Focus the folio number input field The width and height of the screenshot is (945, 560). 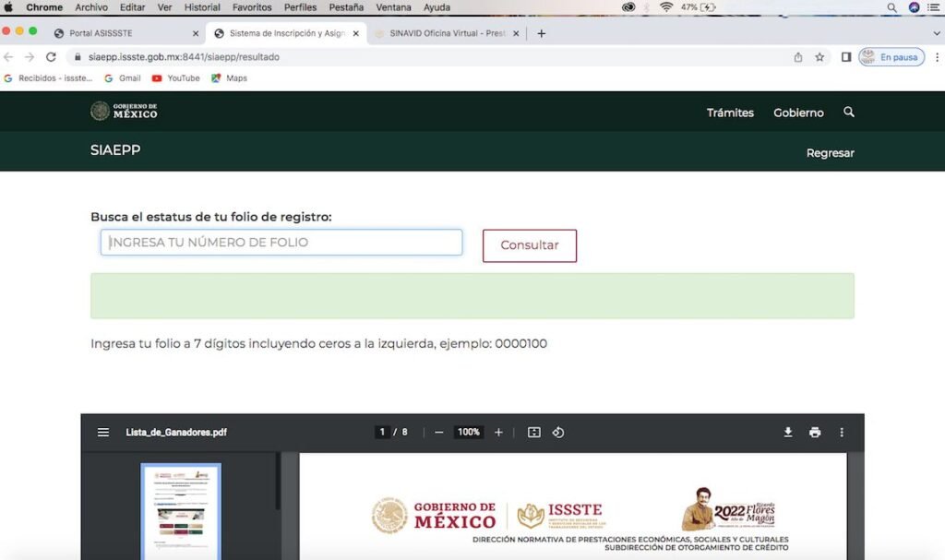coord(281,243)
